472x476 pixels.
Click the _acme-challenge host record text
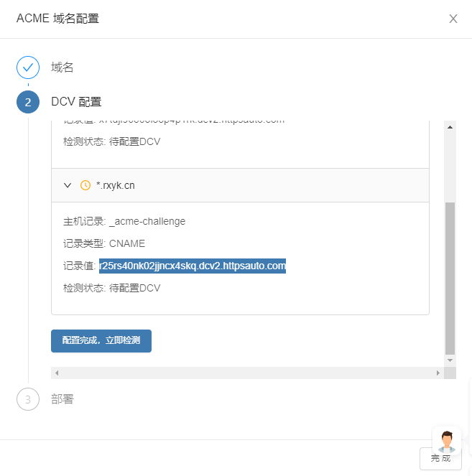click(147, 221)
